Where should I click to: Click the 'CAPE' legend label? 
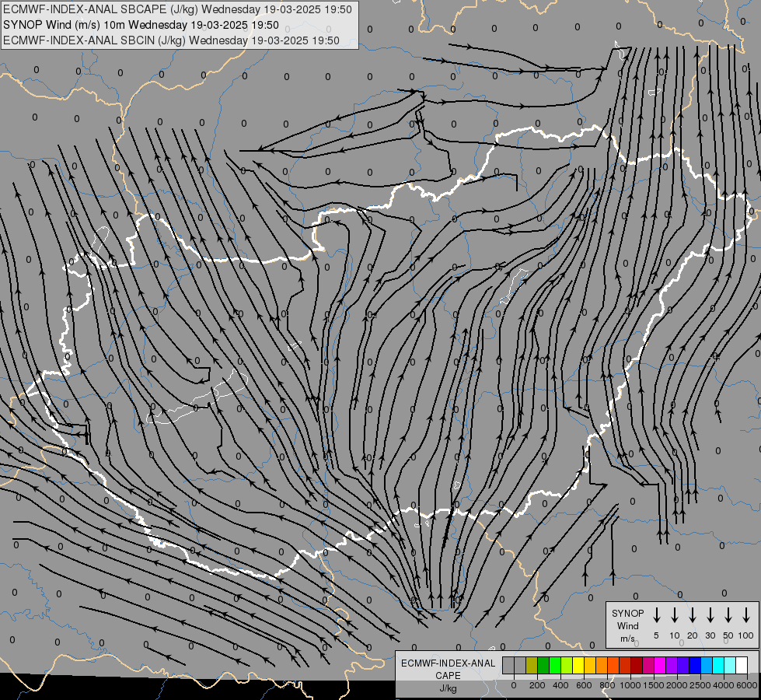click(x=448, y=676)
